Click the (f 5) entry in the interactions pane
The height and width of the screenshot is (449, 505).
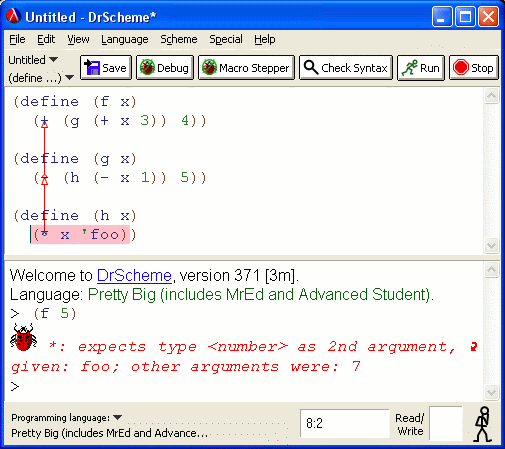(55, 314)
